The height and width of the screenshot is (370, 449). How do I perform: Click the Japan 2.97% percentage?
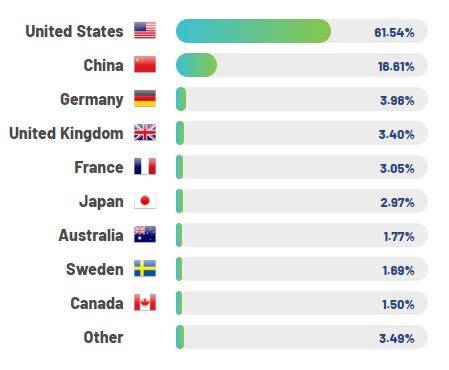[x=397, y=202]
